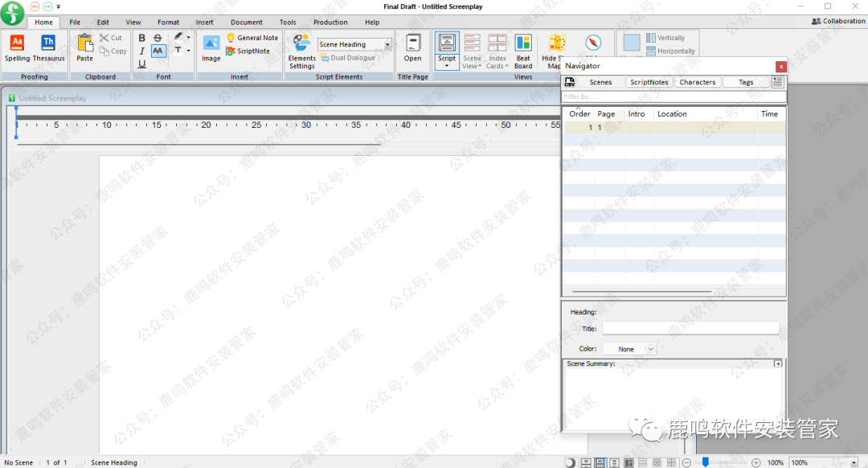Split the view Horizontally
The image size is (868, 468).
pos(670,51)
